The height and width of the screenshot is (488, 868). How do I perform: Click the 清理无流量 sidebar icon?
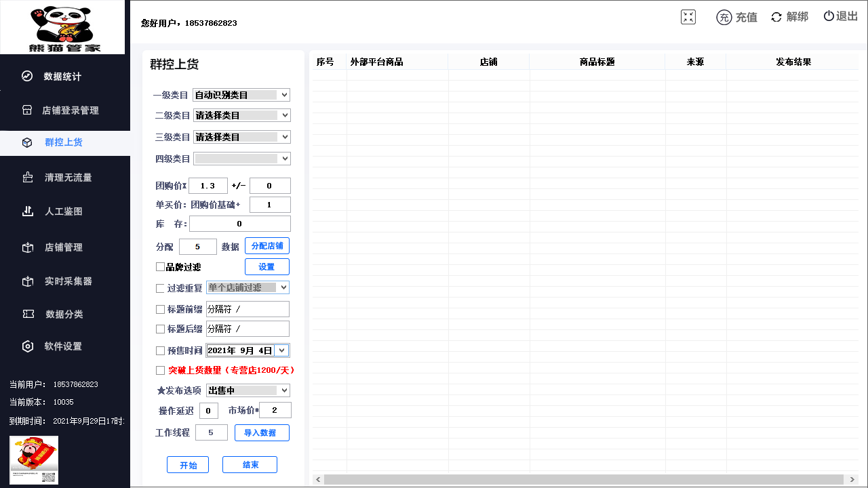[x=28, y=178]
